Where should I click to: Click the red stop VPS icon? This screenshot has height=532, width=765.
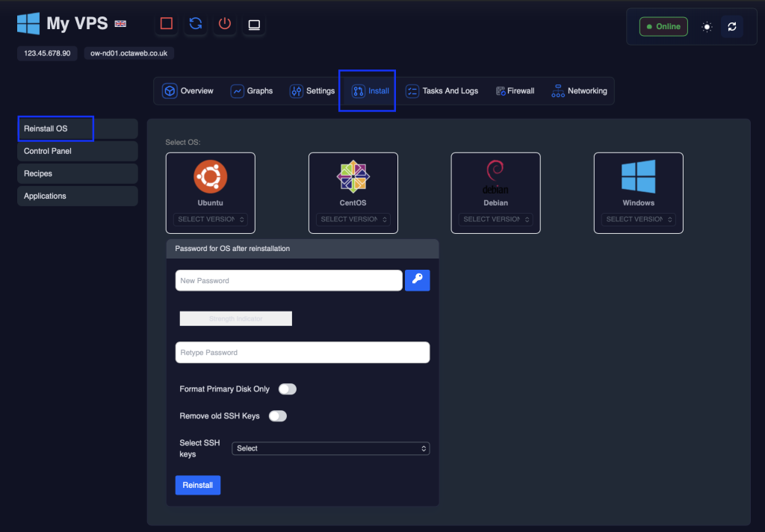167,24
